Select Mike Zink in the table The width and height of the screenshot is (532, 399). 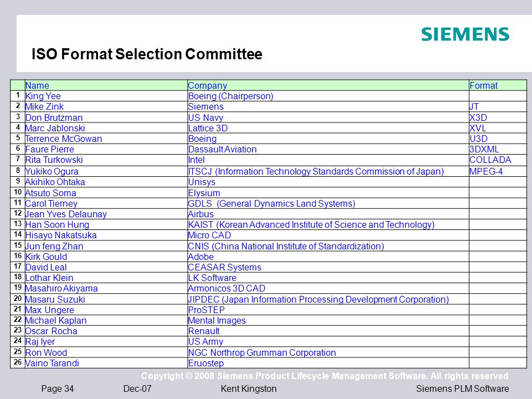click(44, 106)
